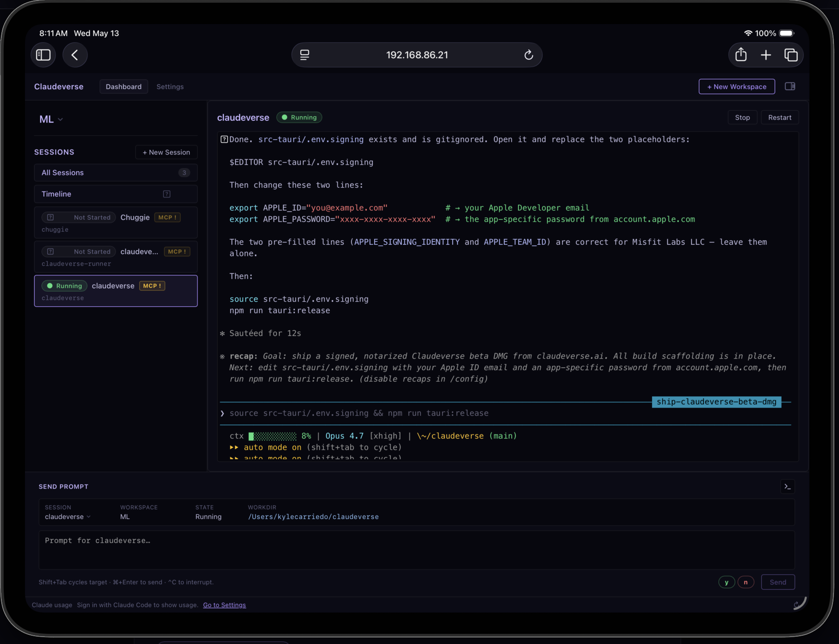Open the Go to Settings link
Image resolution: width=839 pixels, height=644 pixels.
coord(224,605)
